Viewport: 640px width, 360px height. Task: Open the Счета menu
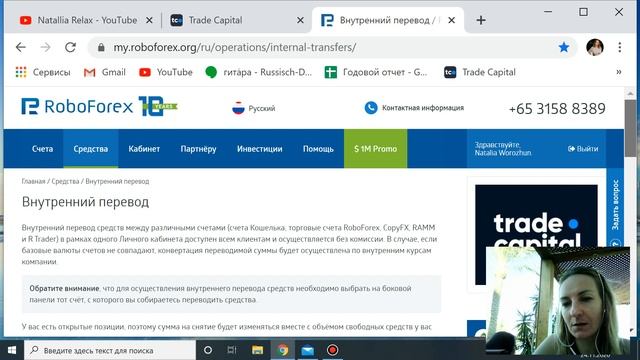(42, 149)
